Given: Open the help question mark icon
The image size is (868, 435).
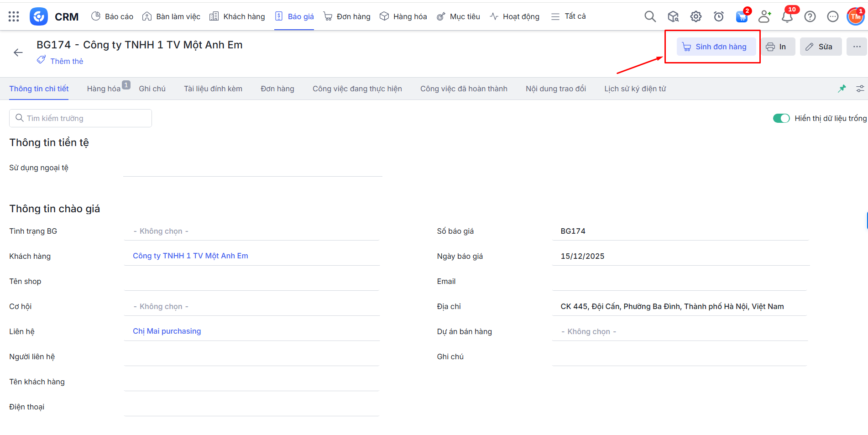Looking at the screenshot, I should tap(810, 16).
